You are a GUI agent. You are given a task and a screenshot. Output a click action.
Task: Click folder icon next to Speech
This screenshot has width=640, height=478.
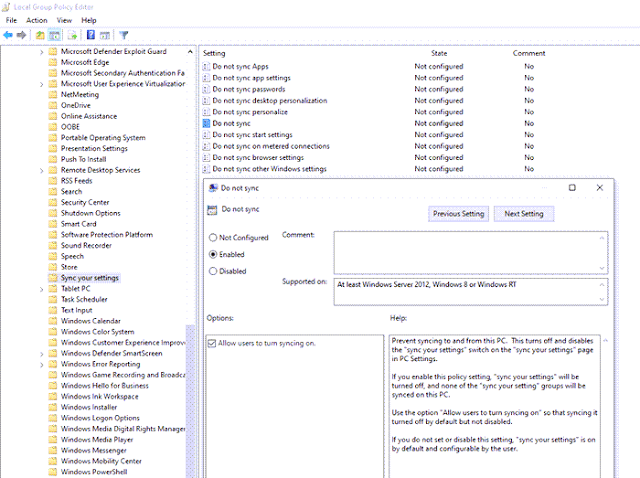tap(53, 256)
